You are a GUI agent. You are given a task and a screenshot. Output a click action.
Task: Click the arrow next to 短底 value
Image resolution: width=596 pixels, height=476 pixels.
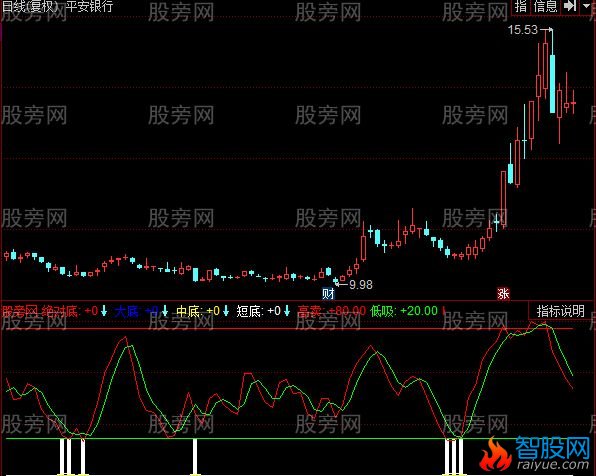pyautogui.click(x=287, y=311)
